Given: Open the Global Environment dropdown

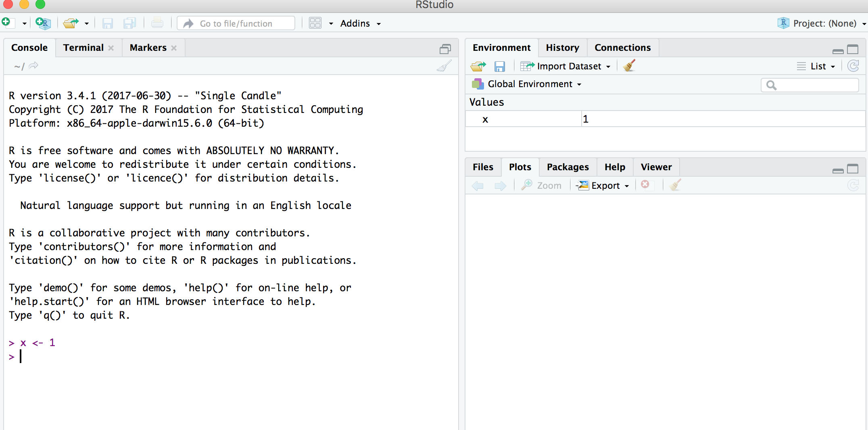Looking at the screenshot, I should (x=527, y=84).
